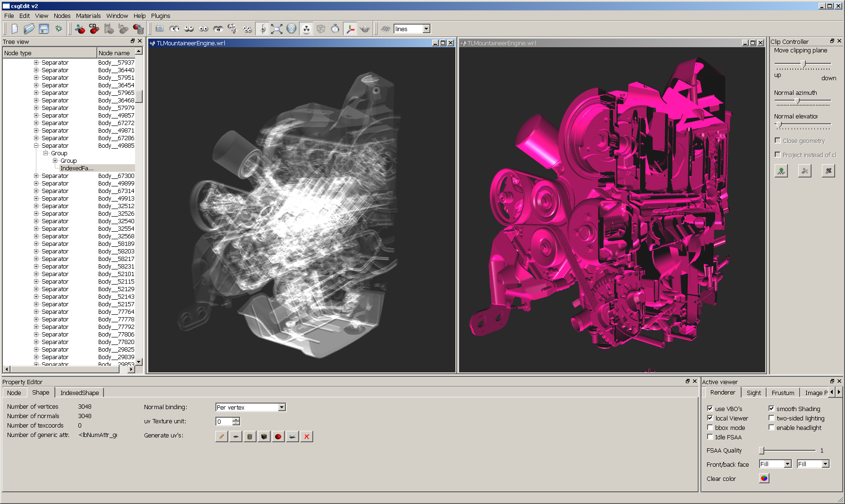Click the camera snapshot toolbar icon

click(x=160, y=29)
